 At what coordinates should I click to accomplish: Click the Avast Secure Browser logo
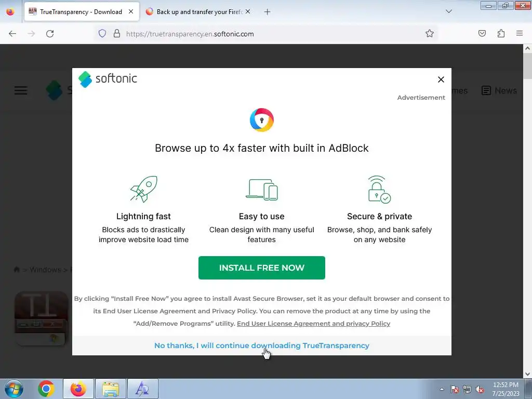pyautogui.click(x=262, y=120)
